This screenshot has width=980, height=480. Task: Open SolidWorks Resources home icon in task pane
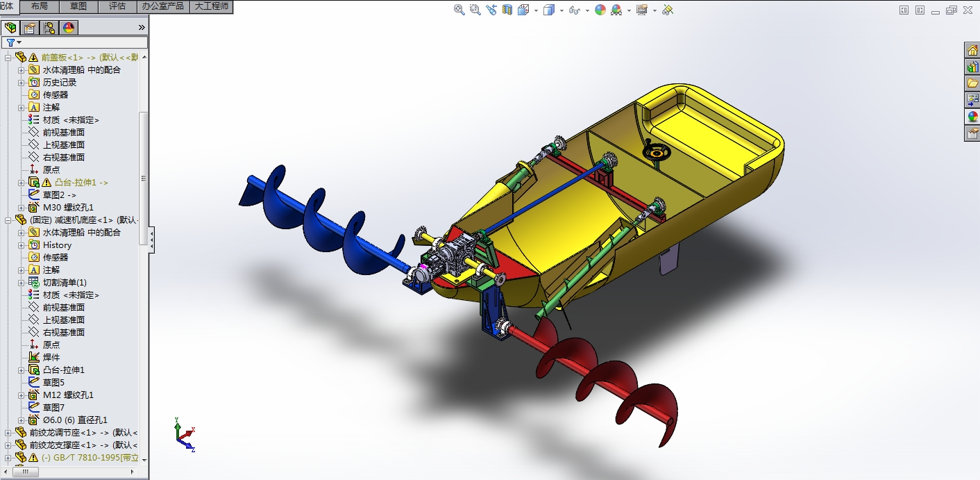tap(972, 49)
